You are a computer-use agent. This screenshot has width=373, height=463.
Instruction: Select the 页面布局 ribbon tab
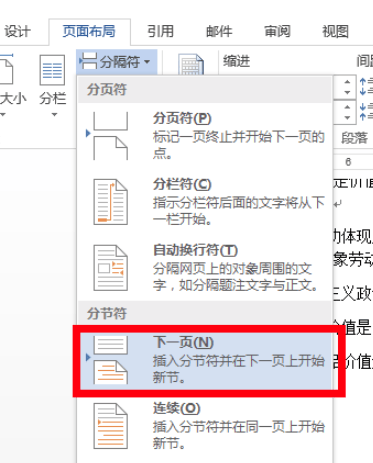coord(89,31)
